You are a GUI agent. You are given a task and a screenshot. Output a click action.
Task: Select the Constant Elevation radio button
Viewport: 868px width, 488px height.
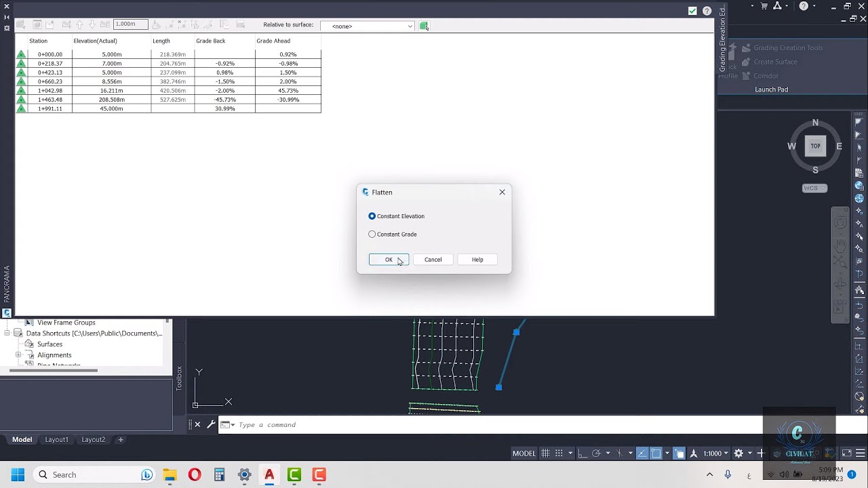point(372,216)
